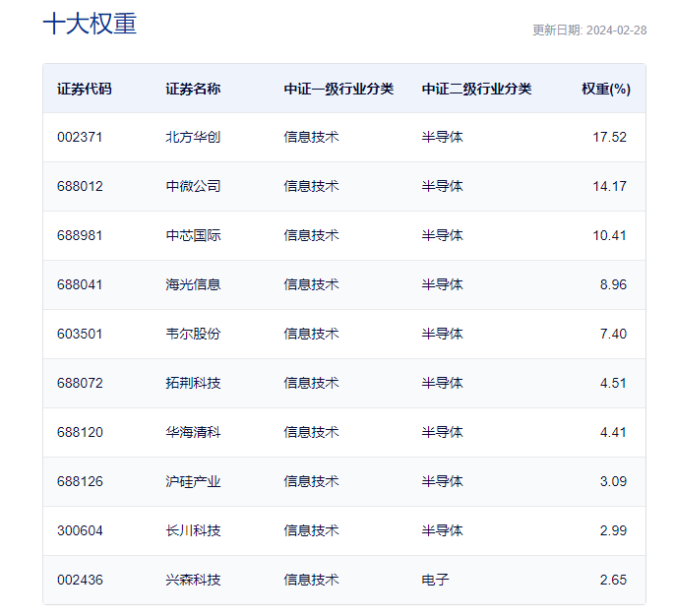Click 信息技术 in the 中微公司 row
This screenshot has width=674, height=616.
311,186
